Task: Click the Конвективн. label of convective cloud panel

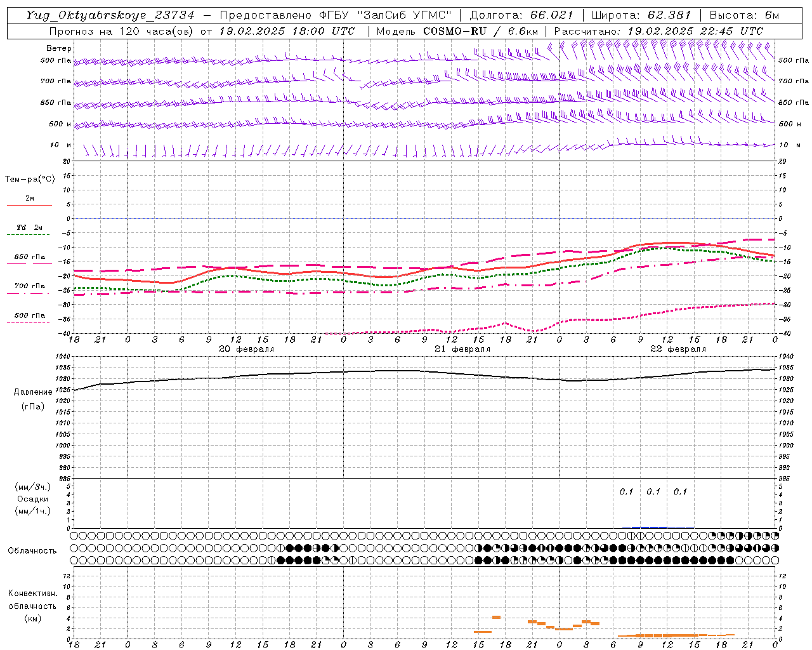Action: point(32,594)
